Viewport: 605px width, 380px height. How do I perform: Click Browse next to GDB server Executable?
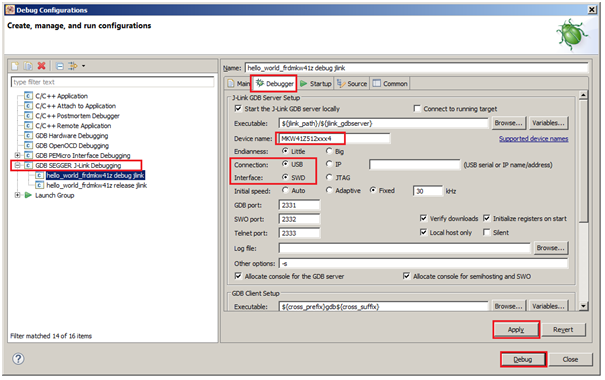pyautogui.click(x=509, y=123)
